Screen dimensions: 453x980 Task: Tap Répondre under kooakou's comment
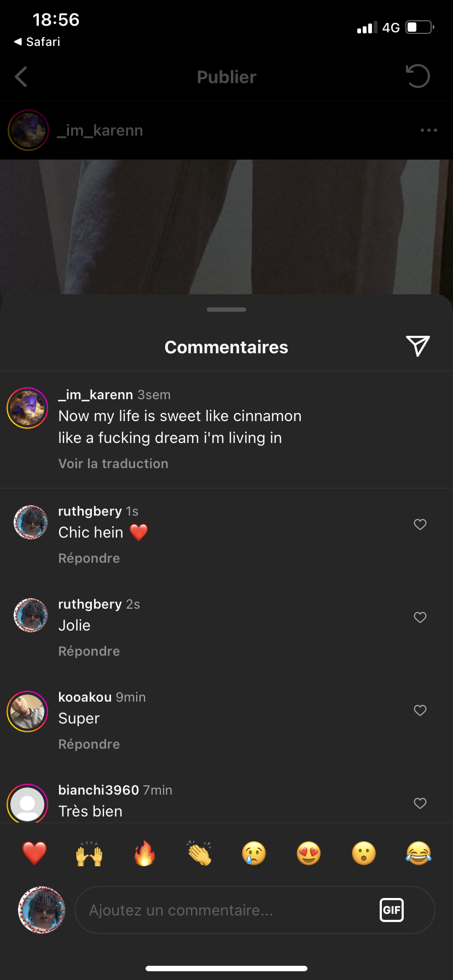[89, 744]
